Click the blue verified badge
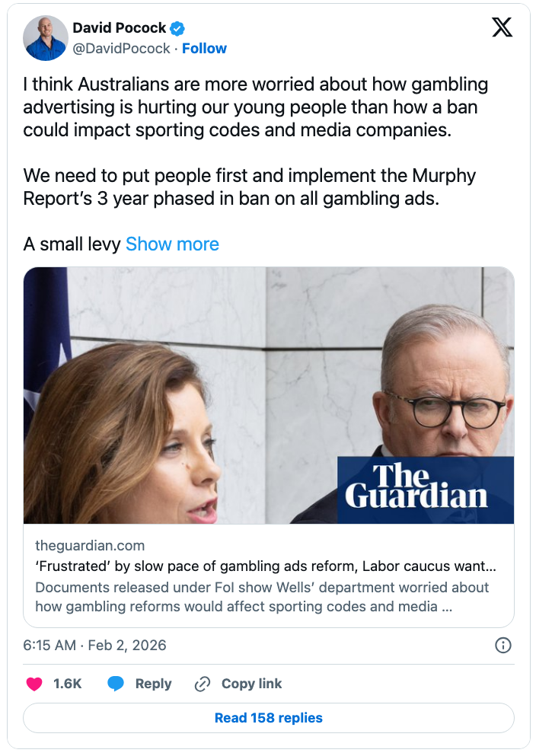Image resolution: width=536 pixels, height=756 pixels. [x=177, y=28]
